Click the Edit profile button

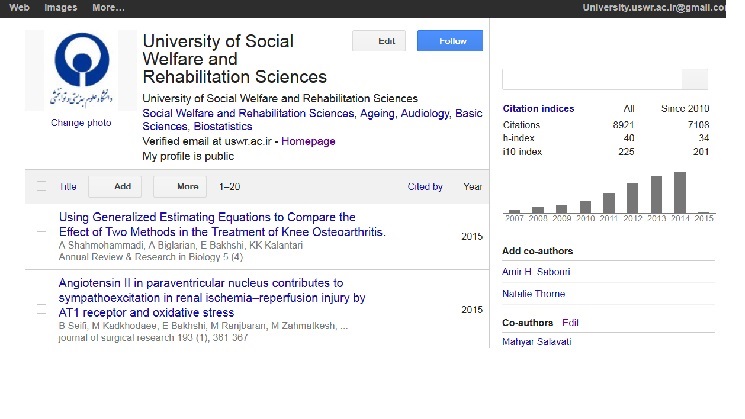pos(379,41)
